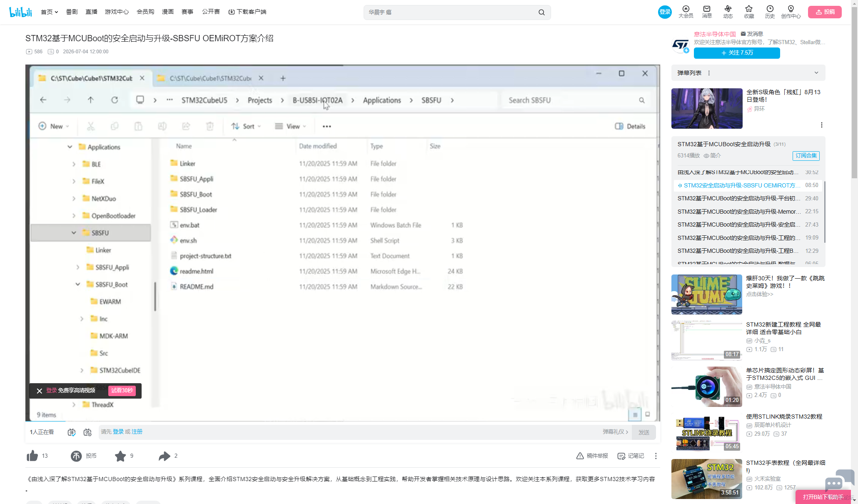The image size is (858, 504).
Task: Follow uploader with 关注 button
Action: (x=737, y=53)
